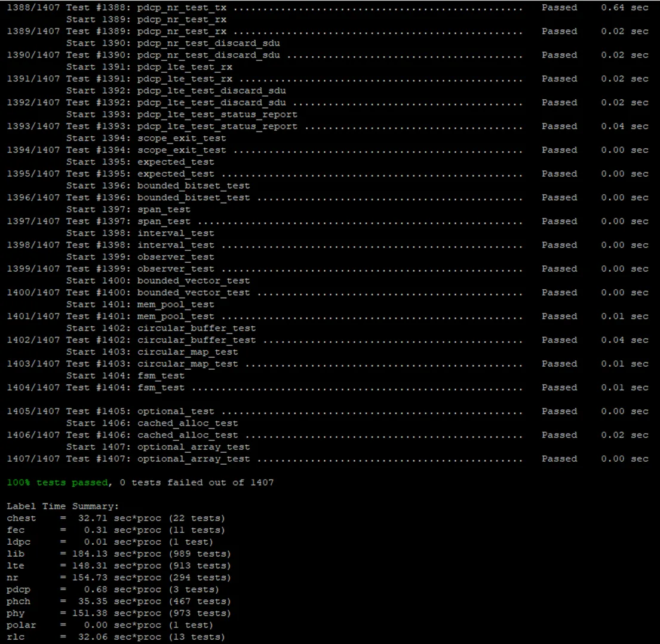The width and height of the screenshot is (660, 644).
Task: Select the "rlc" summary label
Action: pyautogui.click(x=16, y=637)
